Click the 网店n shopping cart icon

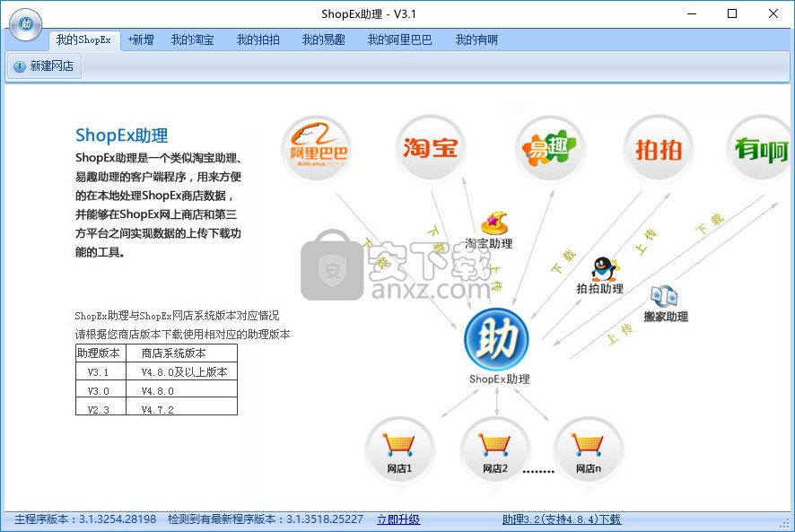pyautogui.click(x=589, y=451)
